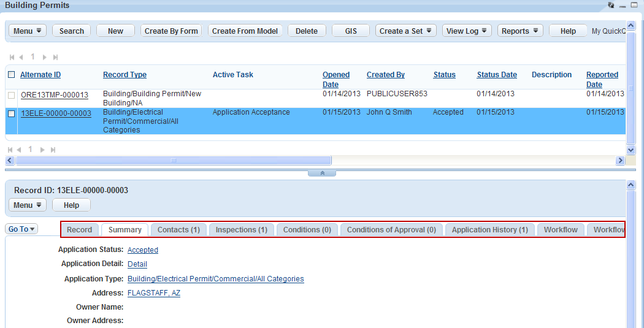Open the FLAGSTAFF, AZ address link
Viewport: 644px width, 328px height.
coord(154,293)
